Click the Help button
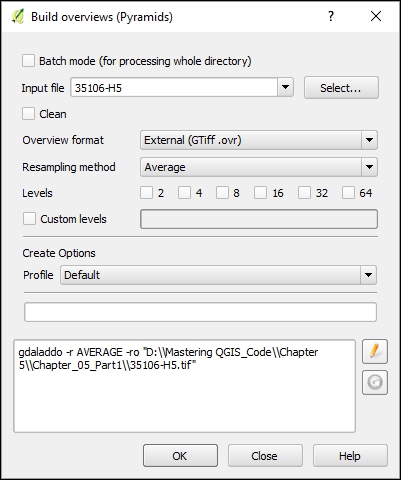Image resolution: width=401 pixels, height=480 pixels. coord(350,455)
